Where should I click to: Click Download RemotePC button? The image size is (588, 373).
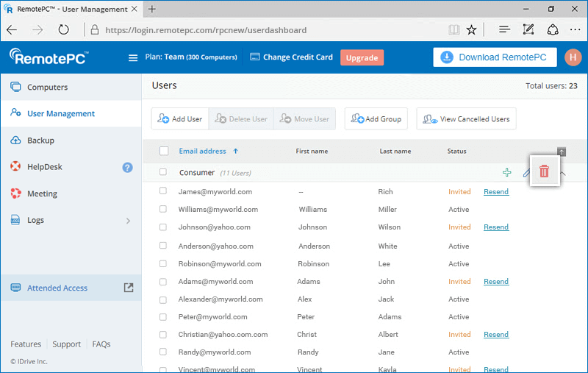point(495,57)
